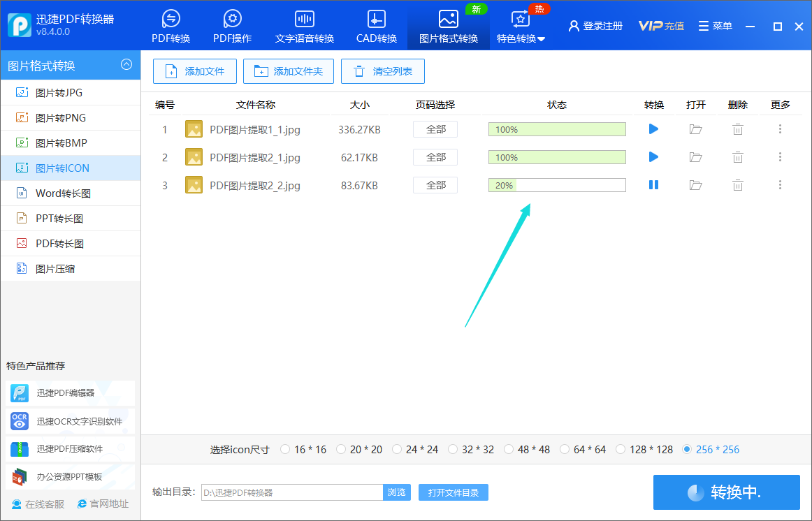Select icon size 48 * 48
The image size is (812, 521).
(x=509, y=449)
